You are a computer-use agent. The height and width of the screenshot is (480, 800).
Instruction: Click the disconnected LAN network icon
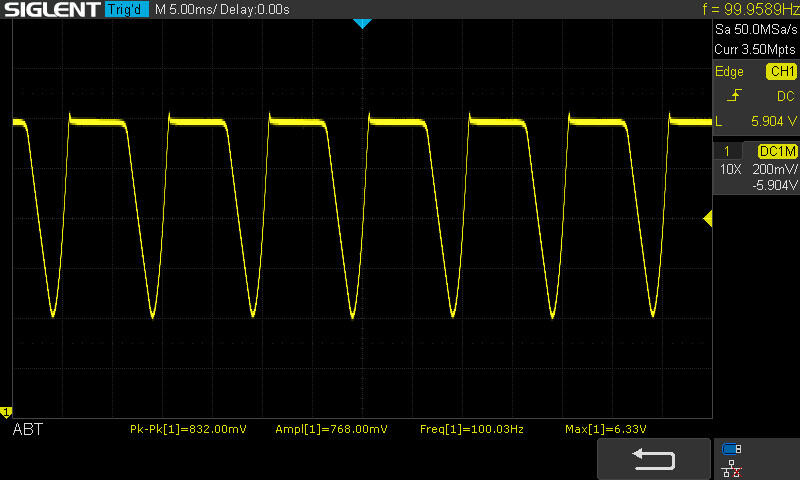731,466
